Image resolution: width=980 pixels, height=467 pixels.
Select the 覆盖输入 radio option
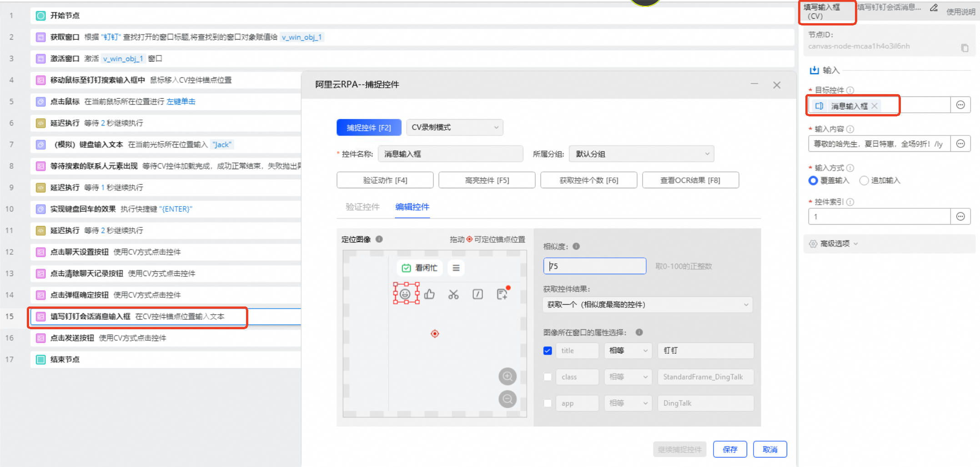[813, 181]
